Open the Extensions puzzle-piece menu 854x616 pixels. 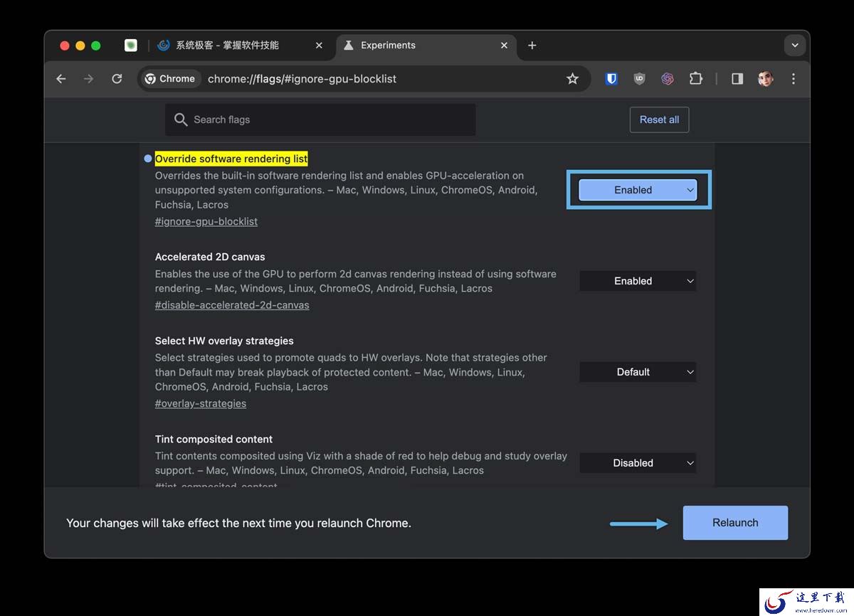(696, 79)
